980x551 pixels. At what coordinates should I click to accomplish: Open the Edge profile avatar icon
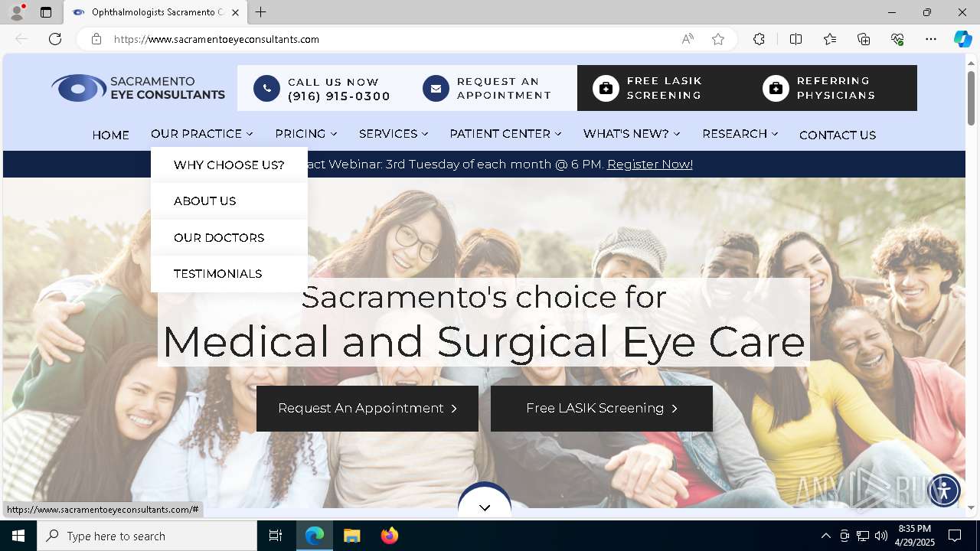pyautogui.click(x=17, y=12)
